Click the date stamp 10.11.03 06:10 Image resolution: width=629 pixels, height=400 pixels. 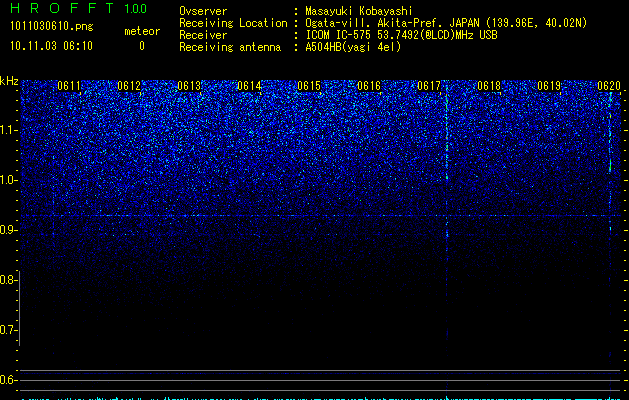click(x=51, y=46)
